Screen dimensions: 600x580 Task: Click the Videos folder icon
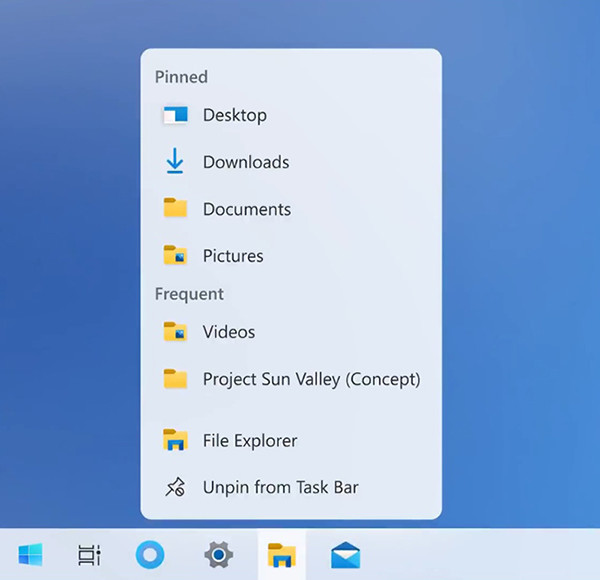coord(175,332)
